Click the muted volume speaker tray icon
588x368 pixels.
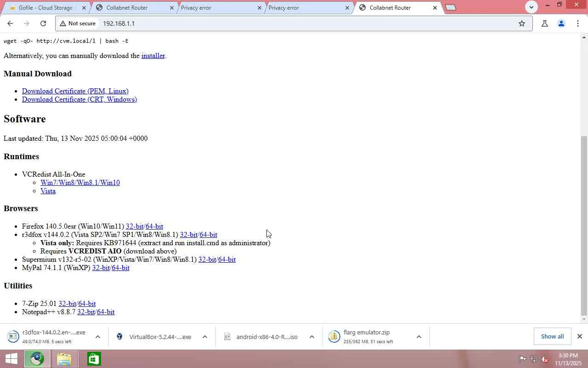pyautogui.click(x=545, y=359)
